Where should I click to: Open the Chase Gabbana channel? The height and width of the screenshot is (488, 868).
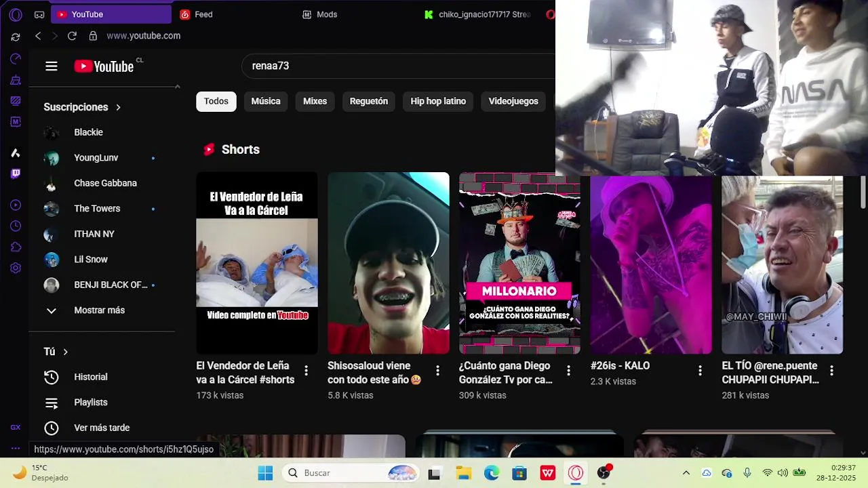104,183
